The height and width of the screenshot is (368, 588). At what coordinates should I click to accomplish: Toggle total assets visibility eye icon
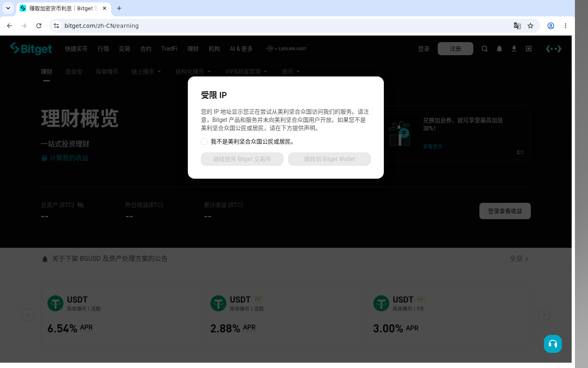click(80, 205)
